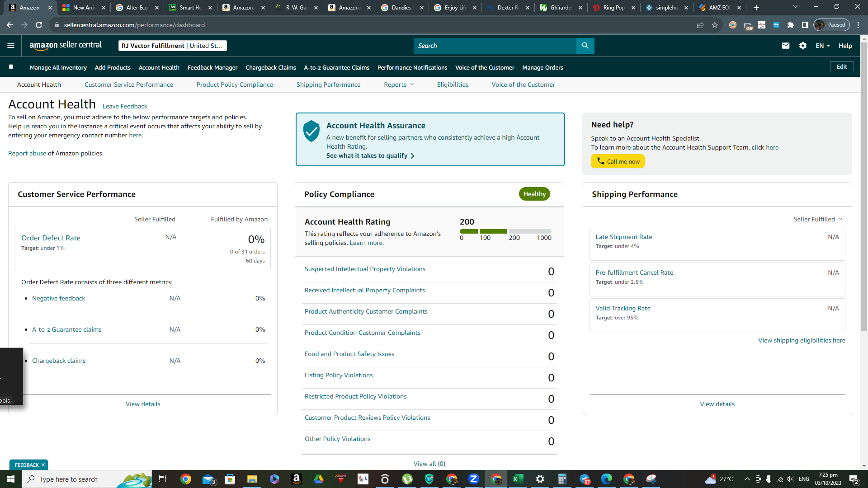
Task: Click the bookmark flag icon
Action: (11, 67)
